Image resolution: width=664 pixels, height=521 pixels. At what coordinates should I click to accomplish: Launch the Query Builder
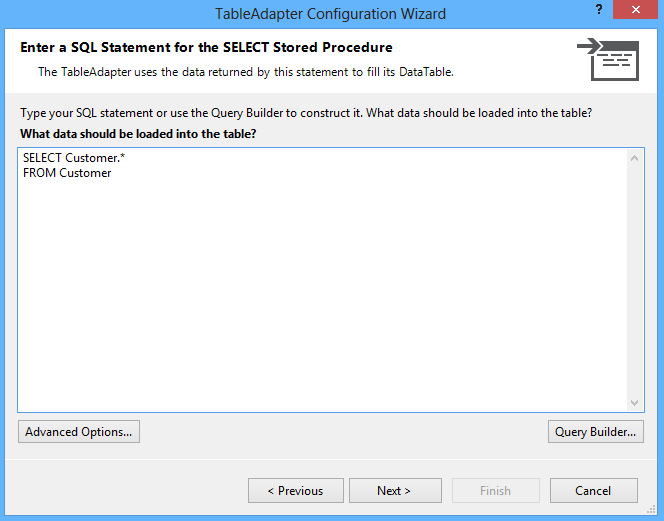click(x=595, y=432)
